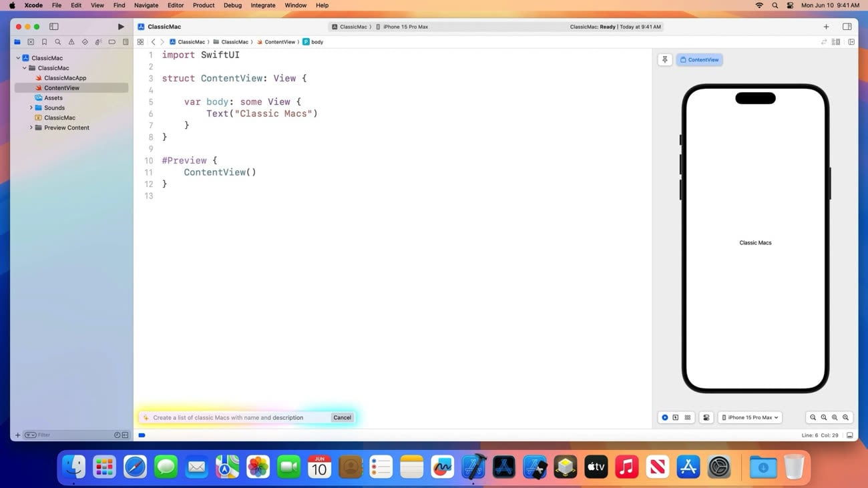This screenshot has width=868, height=488.
Task: Open the Test navigator
Action: [85, 41]
